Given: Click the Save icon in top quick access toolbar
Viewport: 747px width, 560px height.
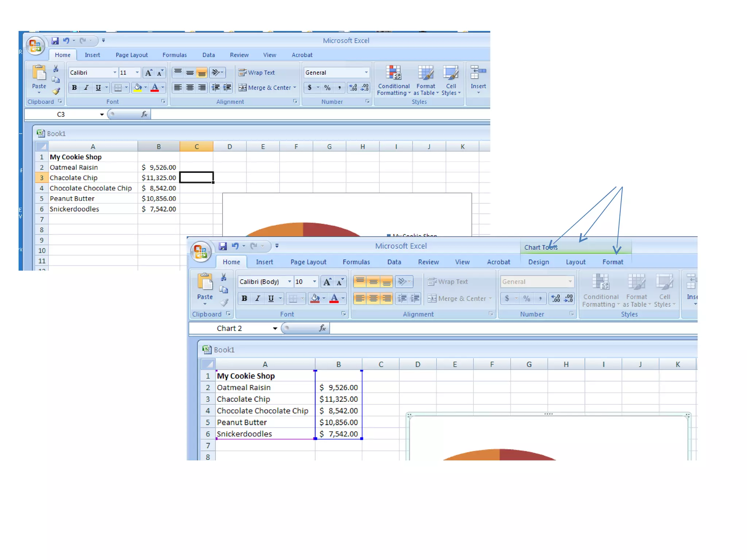Looking at the screenshot, I should click(x=55, y=40).
